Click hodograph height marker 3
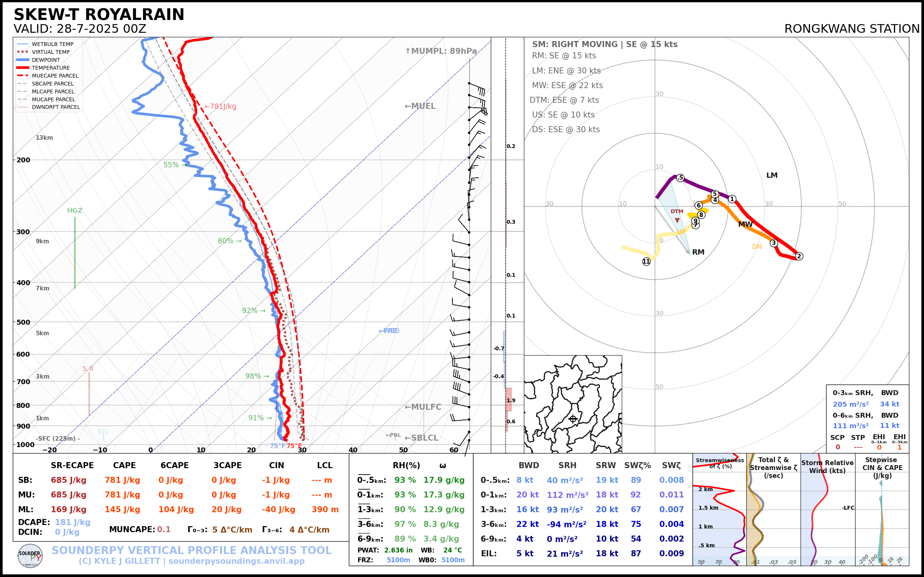Image resolution: width=924 pixels, height=577 pixels. tap(774, 243)
